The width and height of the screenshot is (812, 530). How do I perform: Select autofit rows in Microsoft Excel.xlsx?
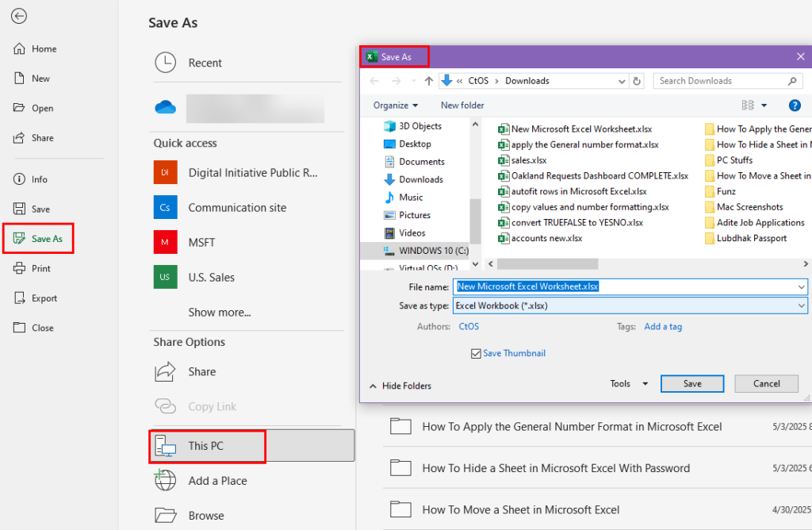[573, 191]
